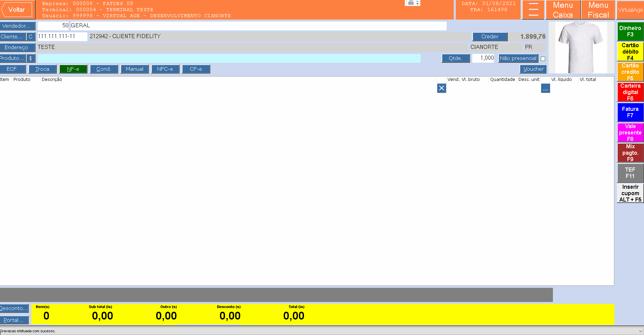
Task: Click the keyboard icon in top toolbar
Action: click(411, 3)
